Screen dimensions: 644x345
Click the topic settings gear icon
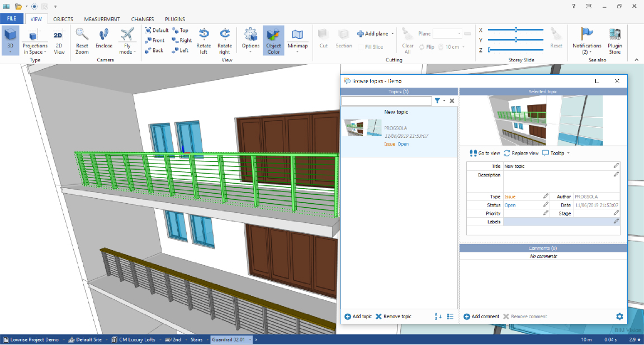coord(619,316)
